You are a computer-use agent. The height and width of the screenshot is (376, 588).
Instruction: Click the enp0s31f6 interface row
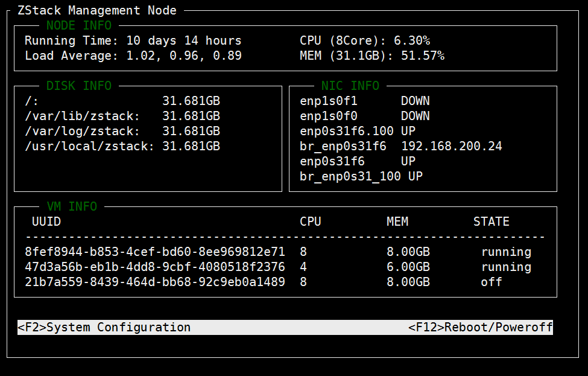click(358, 161)
